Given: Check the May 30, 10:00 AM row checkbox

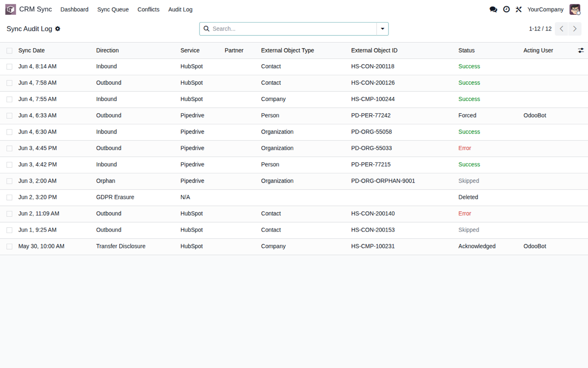Looking at the screenshot, I should click(9, 246).
